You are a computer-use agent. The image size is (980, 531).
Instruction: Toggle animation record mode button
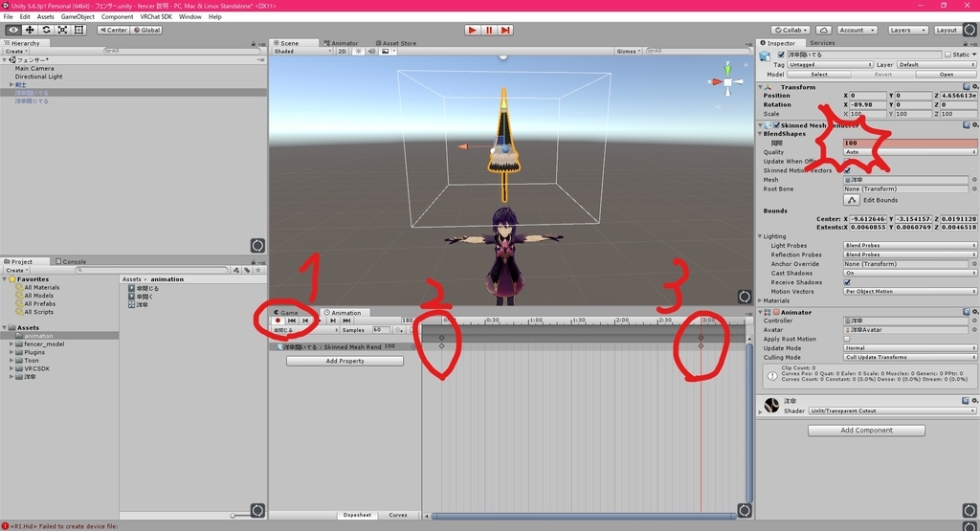point(278,321)
